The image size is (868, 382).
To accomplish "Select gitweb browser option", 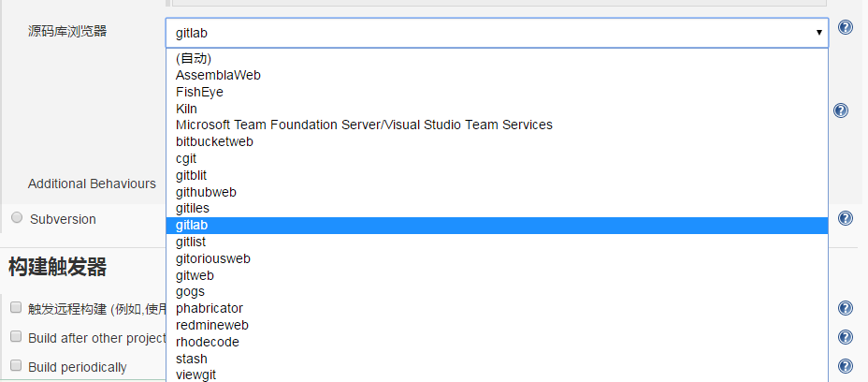I will coord(497,275).
